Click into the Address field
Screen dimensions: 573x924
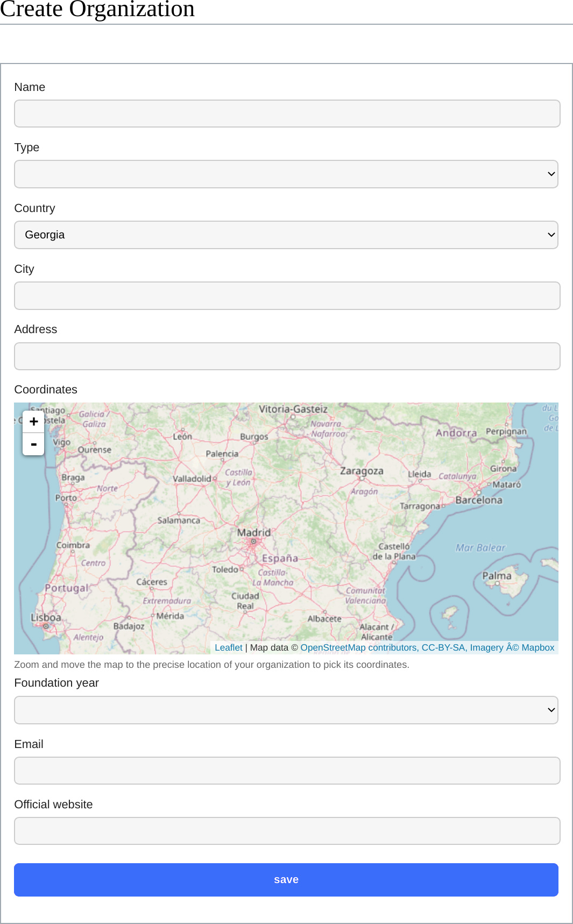287,356
